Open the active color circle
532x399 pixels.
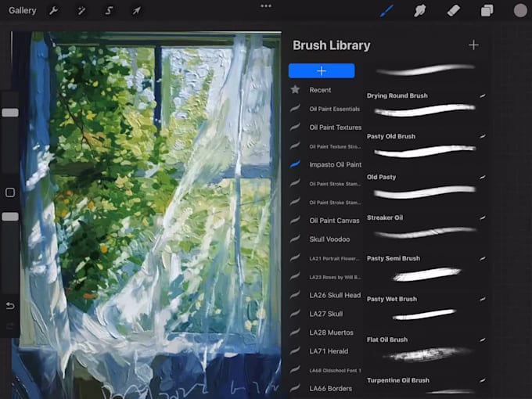(x=520, y=10)
